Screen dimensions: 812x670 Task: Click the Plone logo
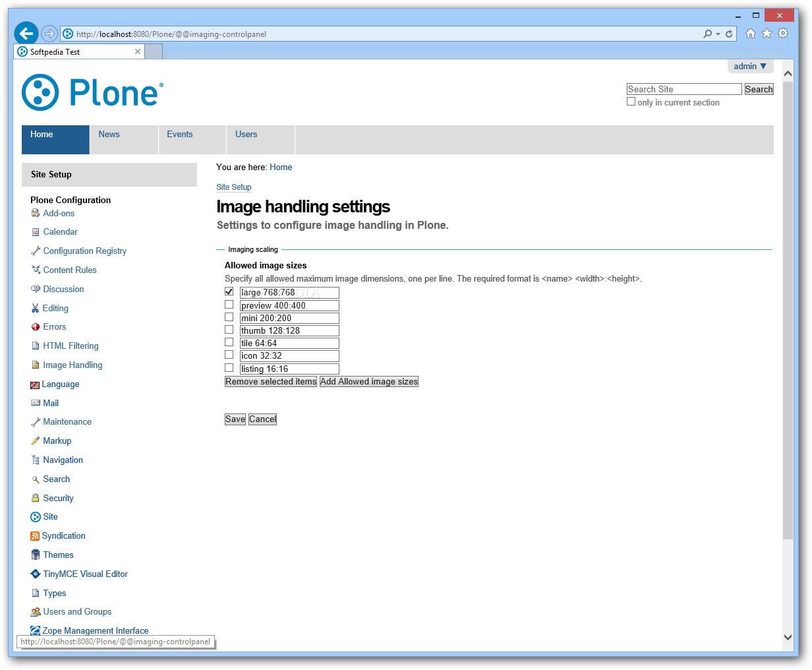[x=92, y=92]
